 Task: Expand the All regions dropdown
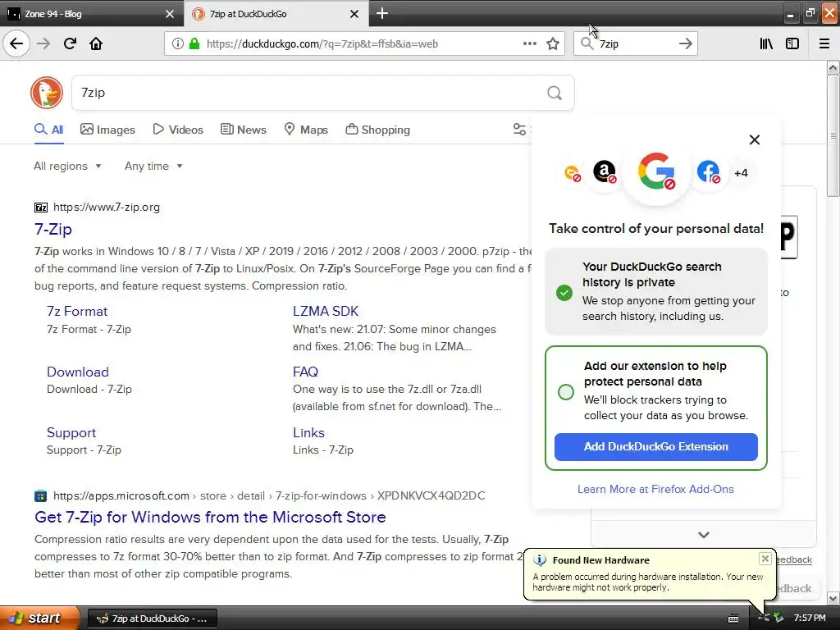pyautogui.click(x=67, y=166)
